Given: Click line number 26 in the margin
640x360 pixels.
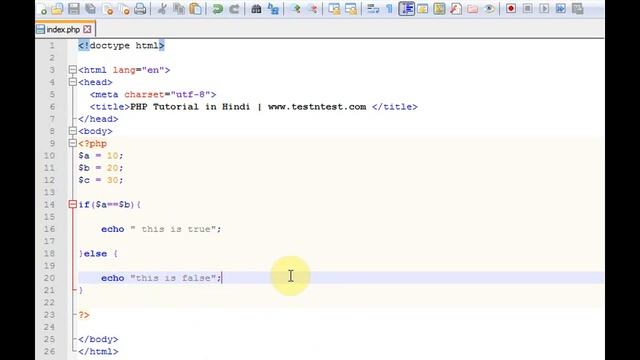Looking at the screenshot, I should pos(49,351).
